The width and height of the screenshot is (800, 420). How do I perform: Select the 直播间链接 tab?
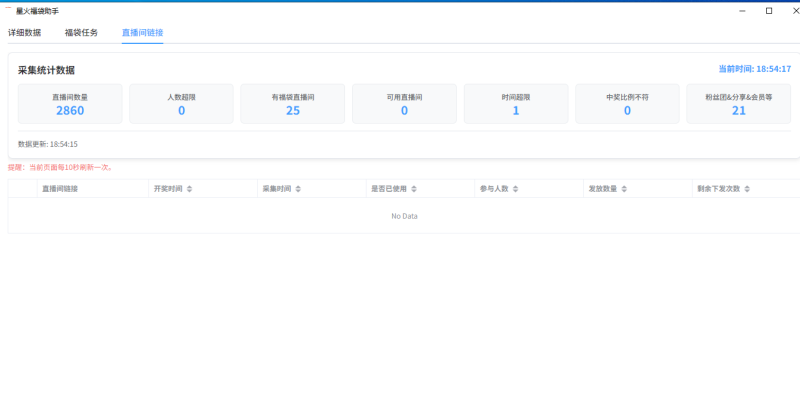(x=142, y=33)
